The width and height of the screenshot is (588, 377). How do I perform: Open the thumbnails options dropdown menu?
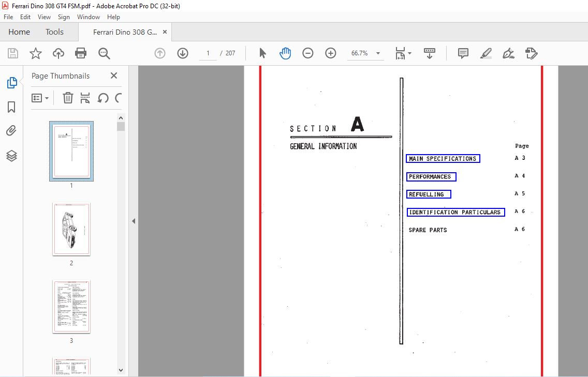(x=40, y=98)
